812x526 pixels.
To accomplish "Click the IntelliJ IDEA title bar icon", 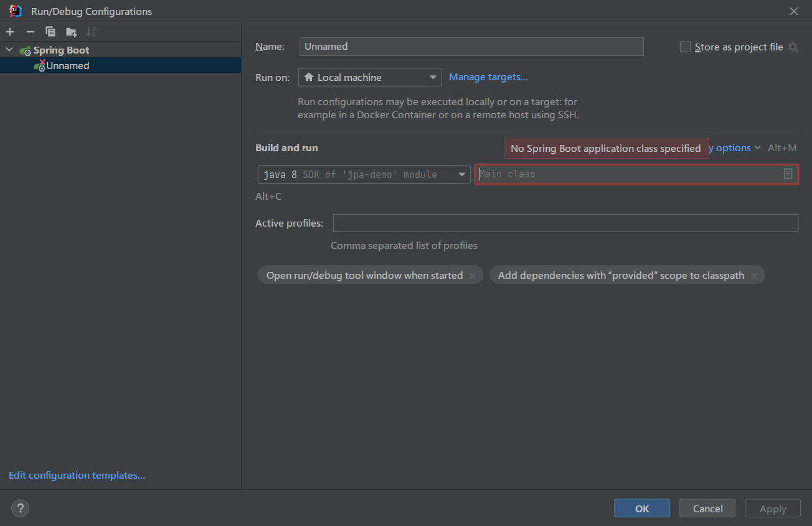I will (x=16, y=11).
